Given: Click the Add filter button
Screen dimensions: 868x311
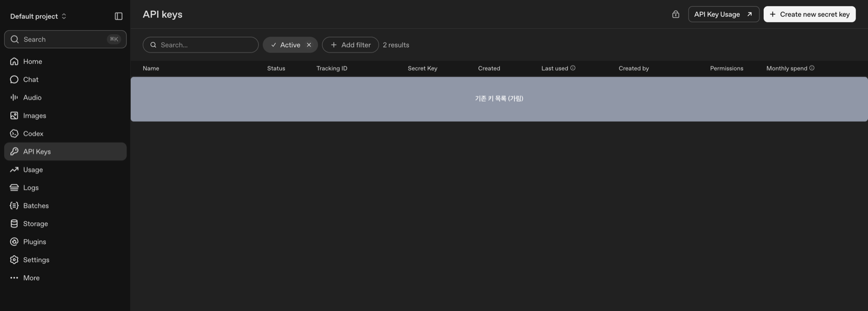Looking at the screenshot, I should pos(350,44).
